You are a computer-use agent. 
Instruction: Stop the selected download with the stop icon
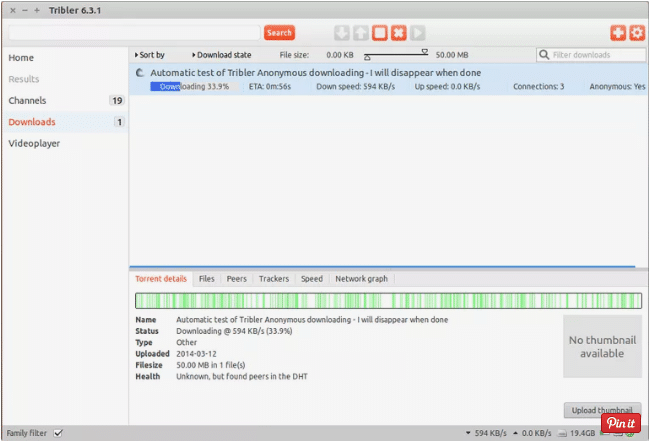[380, 33]
